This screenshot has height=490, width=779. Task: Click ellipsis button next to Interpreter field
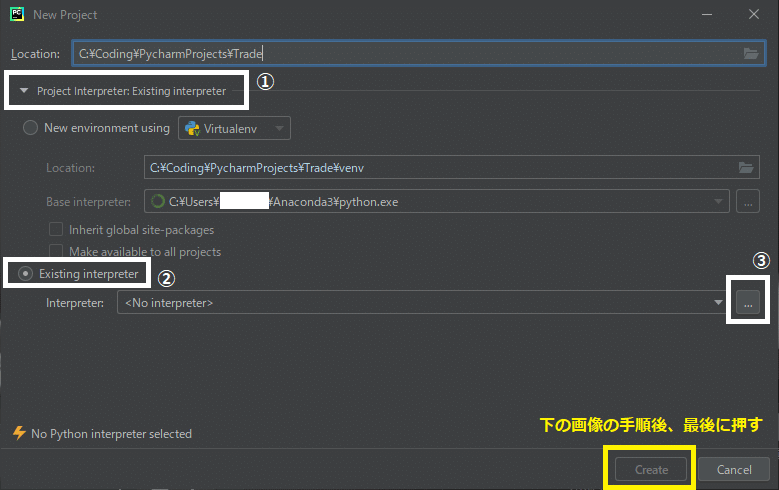[x=748, y=302]
